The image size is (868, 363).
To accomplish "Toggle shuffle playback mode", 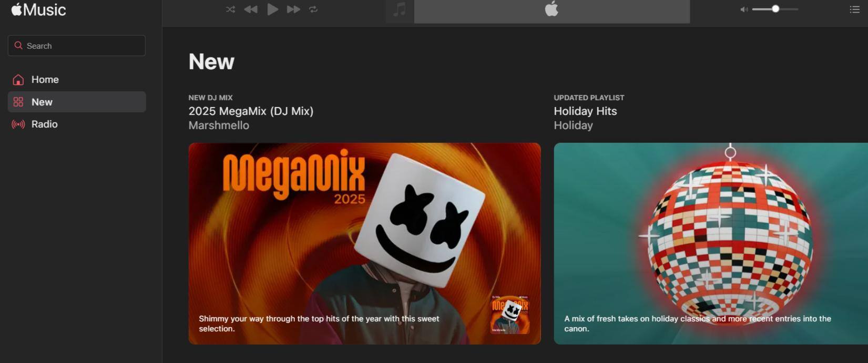I will (x=230, y=9).
